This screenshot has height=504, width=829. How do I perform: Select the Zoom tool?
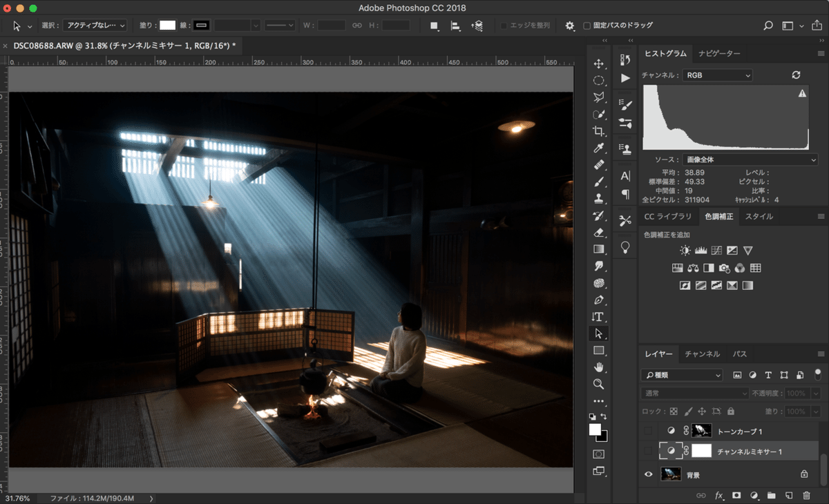(x=598, y=384)
